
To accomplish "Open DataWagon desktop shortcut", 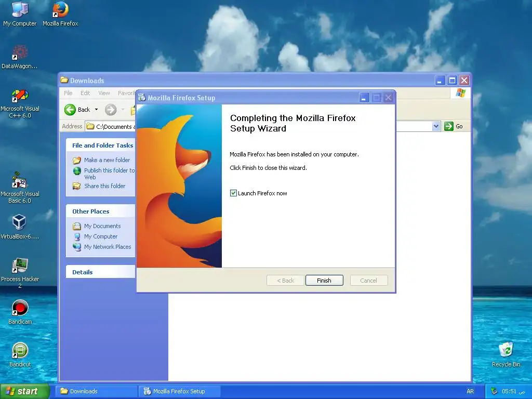I will tap(20, 56).
